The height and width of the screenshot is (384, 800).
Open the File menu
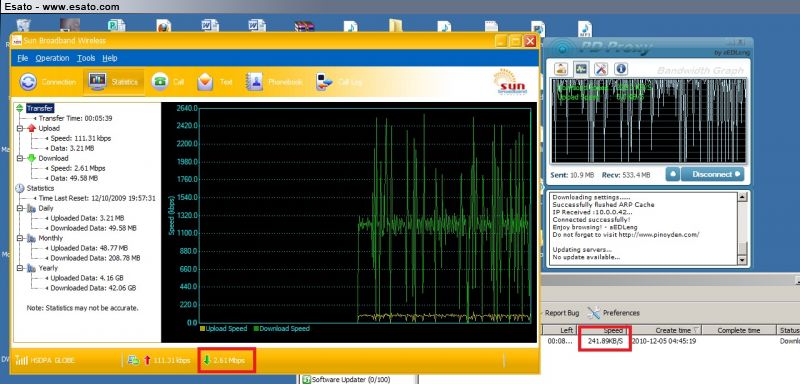click(x=22, y=58)
